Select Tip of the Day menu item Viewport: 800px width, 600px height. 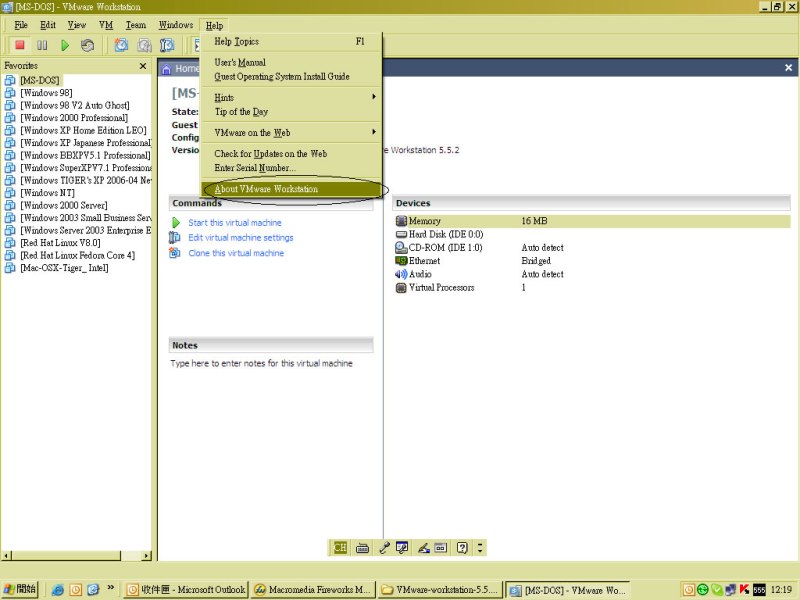[292, 112]
